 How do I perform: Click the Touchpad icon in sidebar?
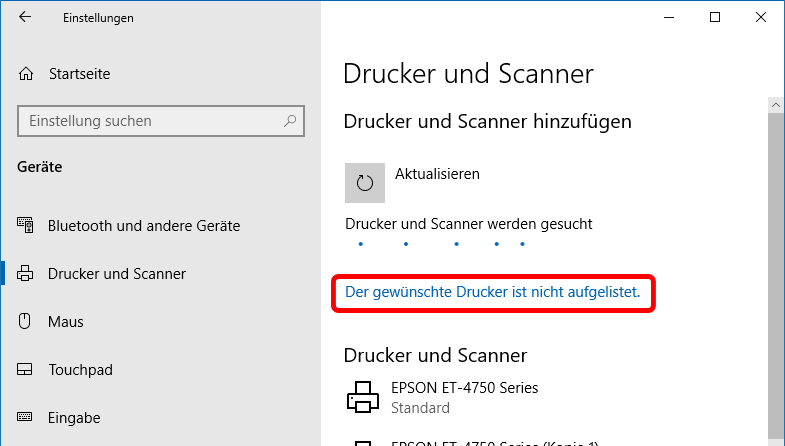(x=27, y=370)
